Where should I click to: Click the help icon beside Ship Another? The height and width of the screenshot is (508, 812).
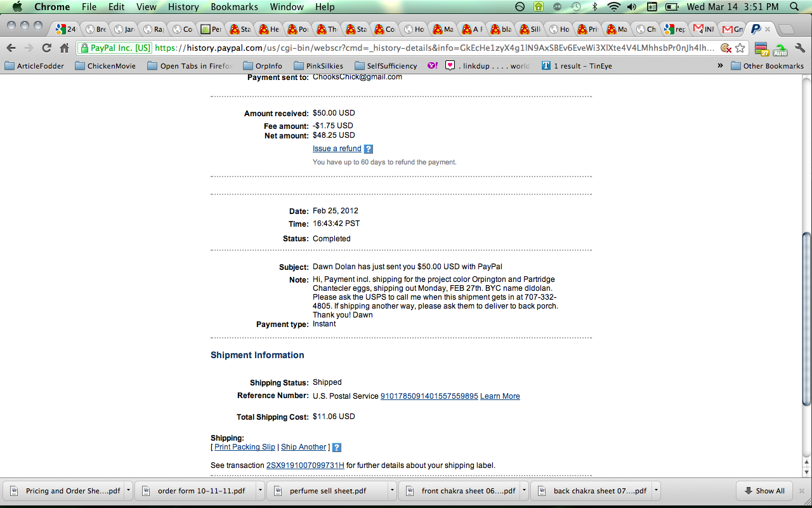coord(337,448)
